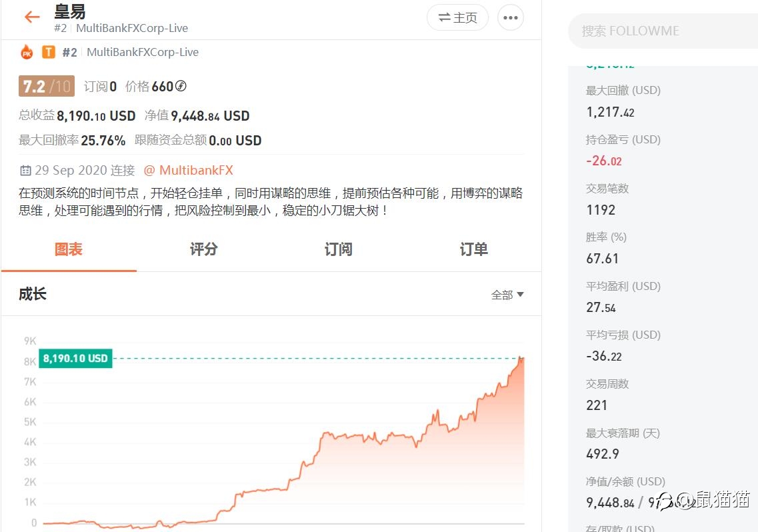Image resolution: width=758 pixels, height=532 pixels.
Task: Click the 主页 home button
Action: click(x=457, y=18)
